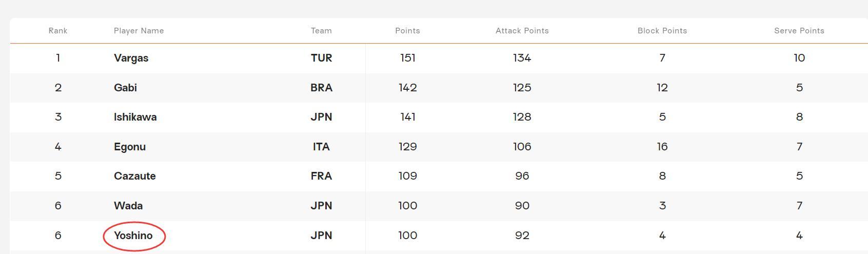The width and height of the screenshot is (868, 254).
Task: Sort by Attack Points header
Action: (522, 31)
